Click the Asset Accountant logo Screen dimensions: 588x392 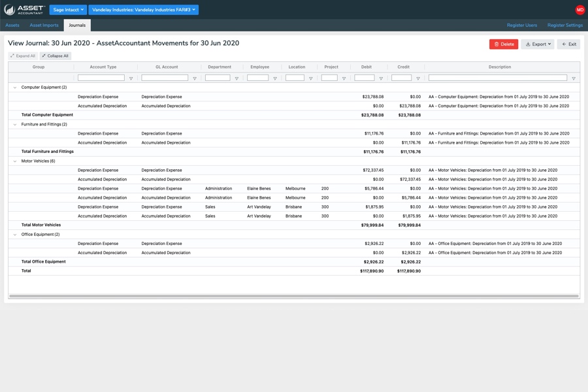click(24, 10)
